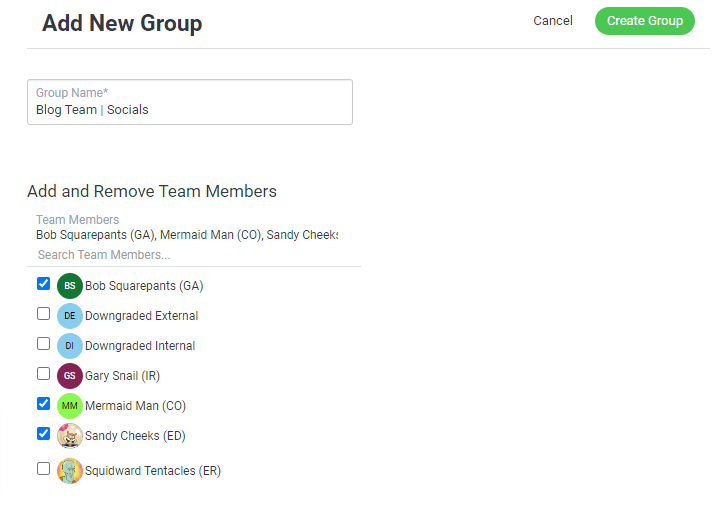Uncheck Bob Squarepants (GA) checkbox
Viewport: 722px width, 515px height.
click(x=43, y=284)
